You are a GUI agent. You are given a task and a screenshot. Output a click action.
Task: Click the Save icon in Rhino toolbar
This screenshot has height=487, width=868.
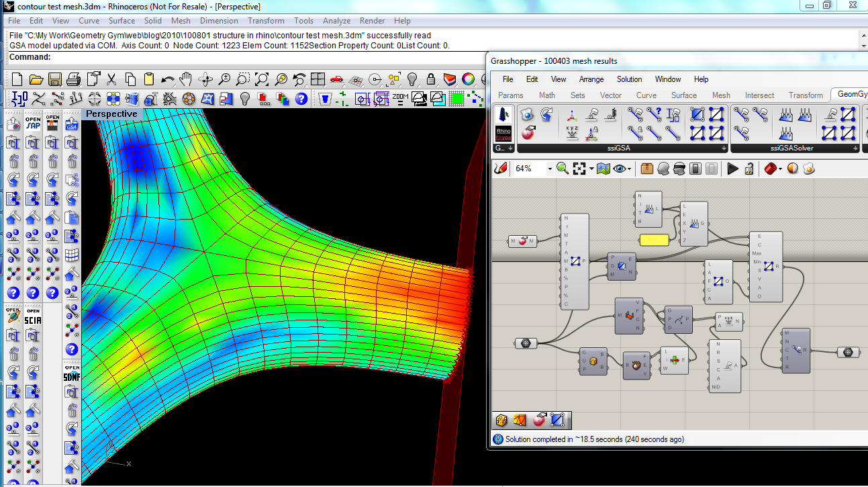point(55,79)
